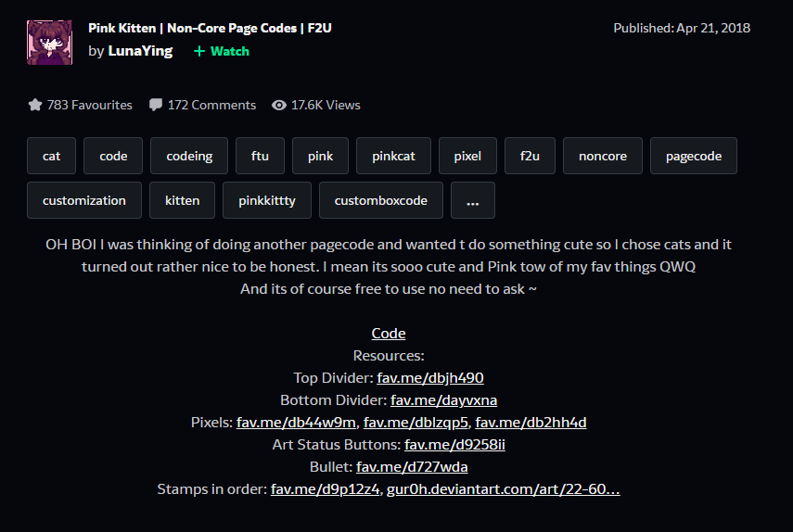This screenshot has width=793, height=532.
Task: Select the "customboxcode" tag
Action: tap(381, 200)
